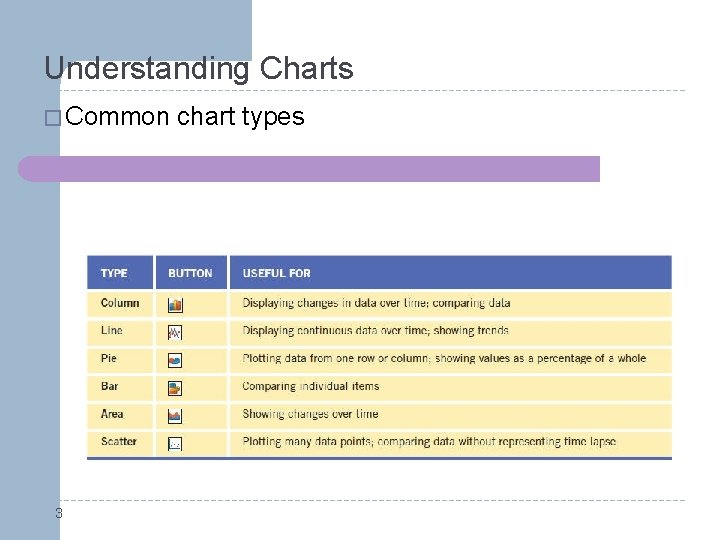Click the Area chart button icon
720x540 pixels.
[175, 415]
